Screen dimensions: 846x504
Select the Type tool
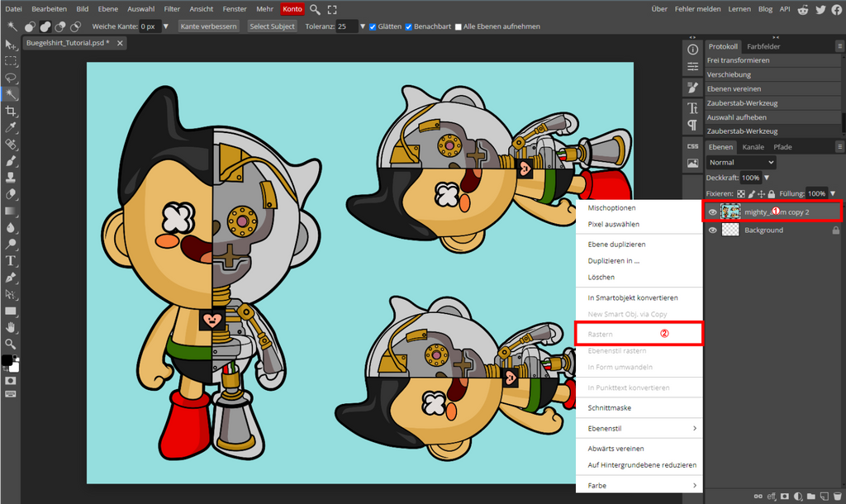click(10, 260)
